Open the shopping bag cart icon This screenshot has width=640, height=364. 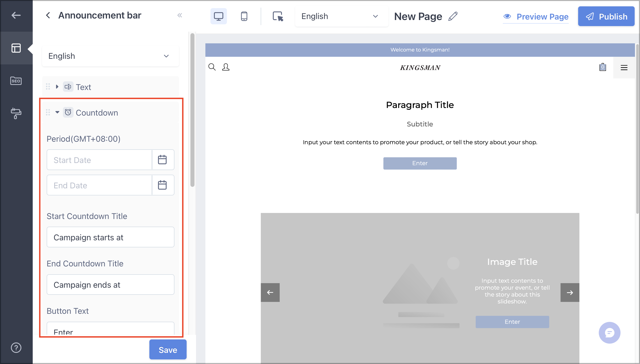602,67
